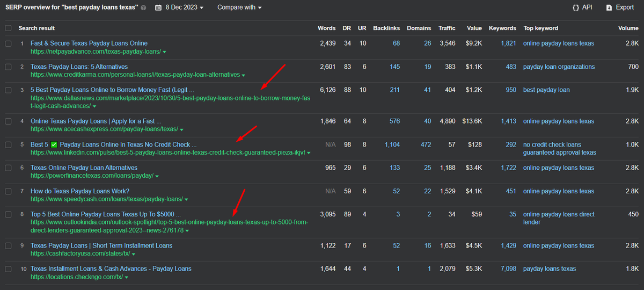Click keywords count 1,821 for netpayadvance
The image size is (644, 290).
(508, 44)
